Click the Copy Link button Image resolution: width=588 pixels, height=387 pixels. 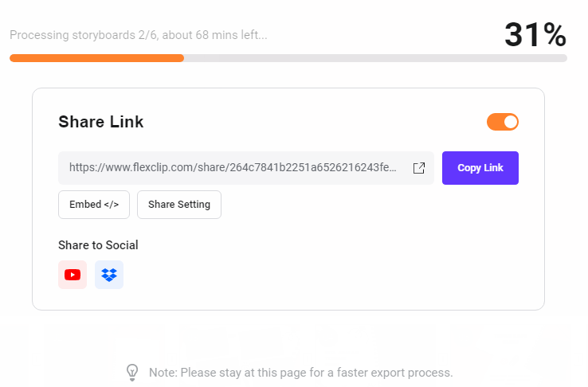coord(480,168)
